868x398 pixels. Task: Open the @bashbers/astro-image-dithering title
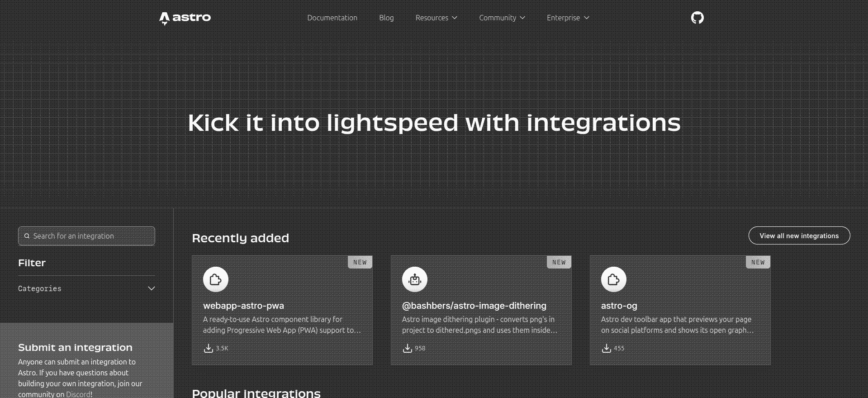[x=474, y=306]
